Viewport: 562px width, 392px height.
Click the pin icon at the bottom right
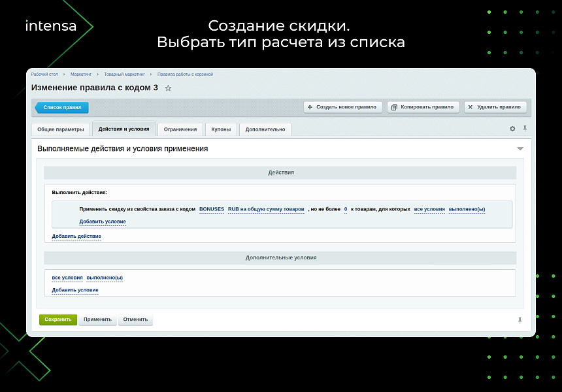[520, 320]
